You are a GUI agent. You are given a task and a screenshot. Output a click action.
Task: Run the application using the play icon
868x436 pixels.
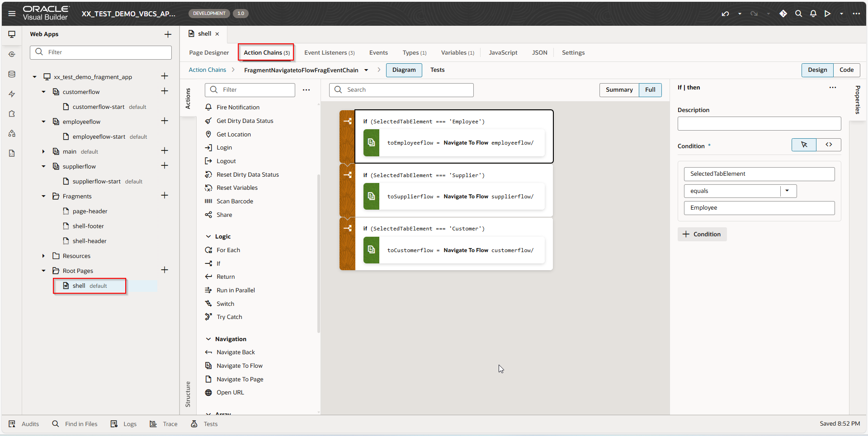point(827,14)
